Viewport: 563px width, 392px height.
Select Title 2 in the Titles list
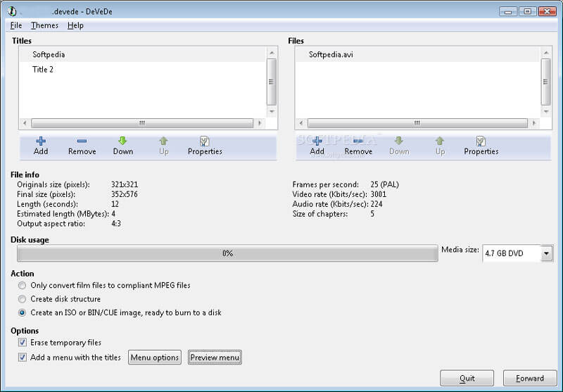pyautogui.click(x=43, y=70)
